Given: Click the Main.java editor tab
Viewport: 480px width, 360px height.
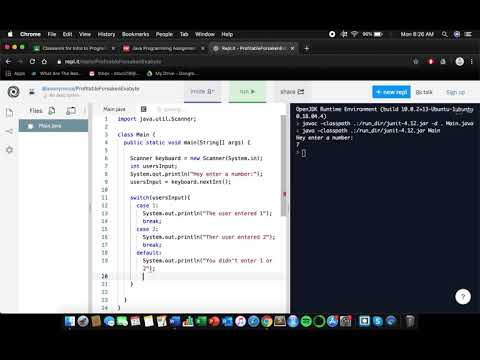Looking at the screenshot, I should (x=114, y=109).
